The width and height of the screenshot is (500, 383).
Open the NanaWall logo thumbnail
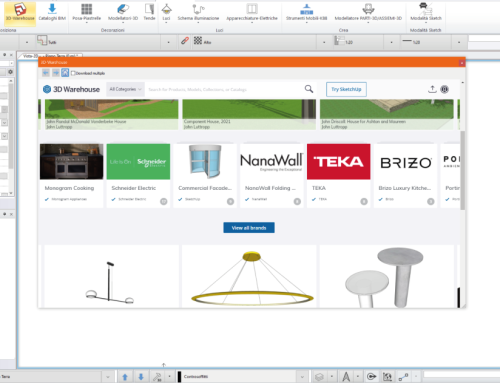point(272,162)
